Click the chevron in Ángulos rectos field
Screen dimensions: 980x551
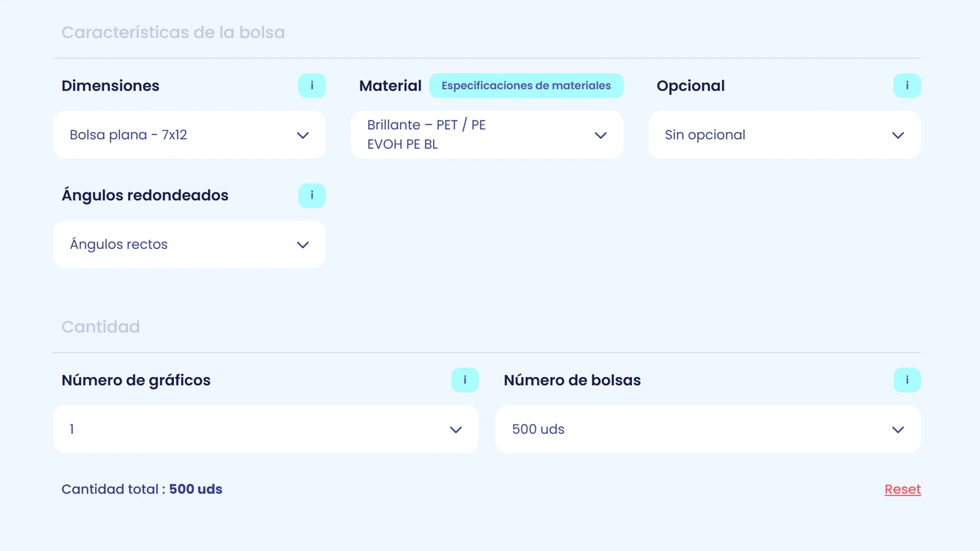pyautogui.click(x=303, y=245)
